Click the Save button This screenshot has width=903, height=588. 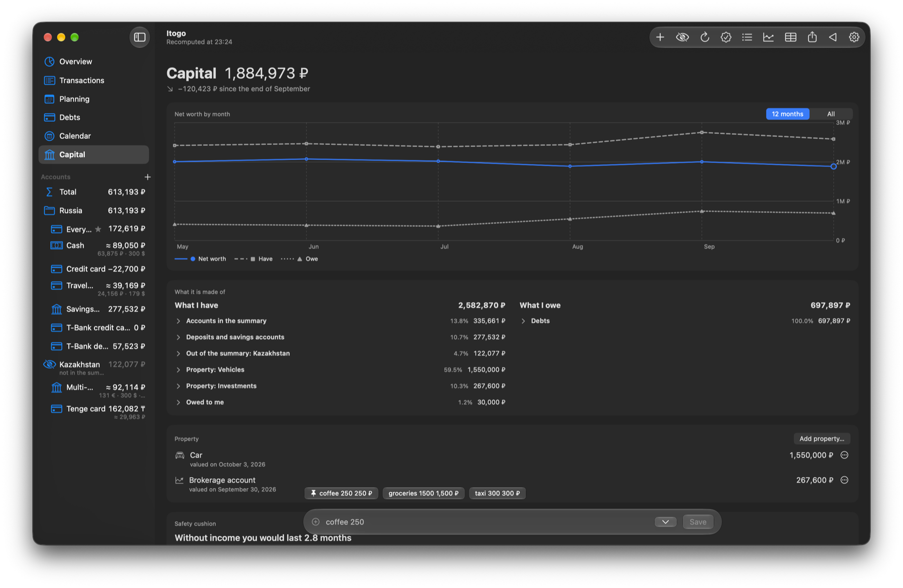coord(698,522)
